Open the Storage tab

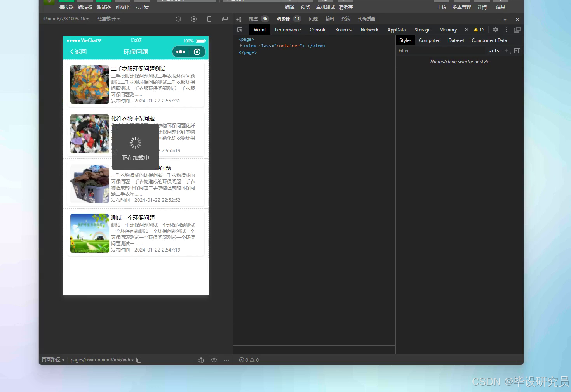click(423, 30)
